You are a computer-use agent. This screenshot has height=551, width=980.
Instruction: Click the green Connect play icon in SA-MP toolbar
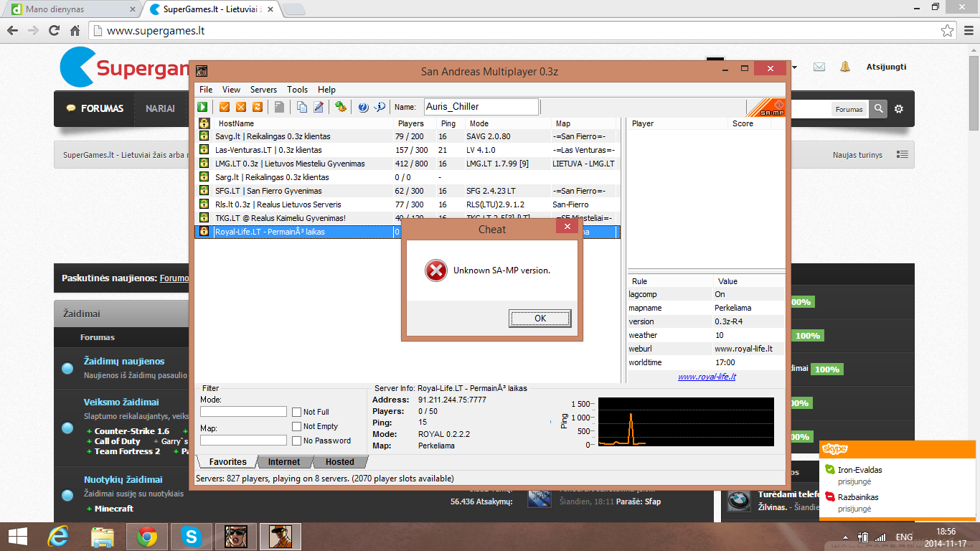203,107
